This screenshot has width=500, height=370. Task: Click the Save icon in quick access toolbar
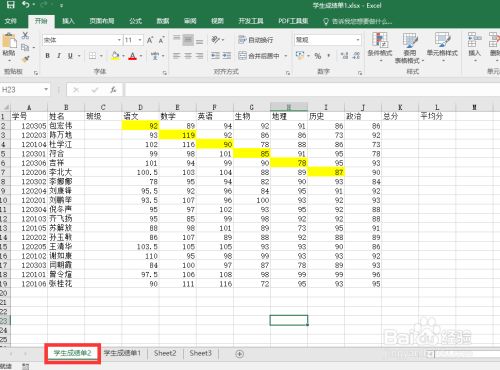click(x=11, y=5)
